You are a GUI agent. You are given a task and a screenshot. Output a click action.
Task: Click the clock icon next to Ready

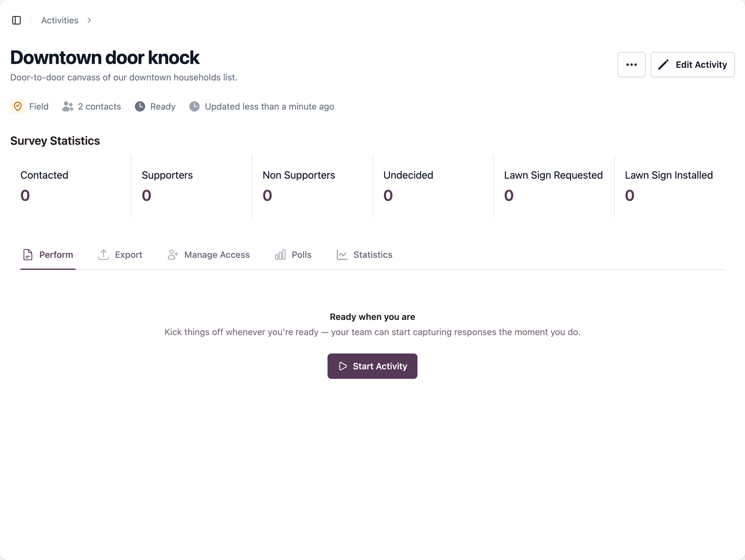pyautogui.click(x=140, y=106)
